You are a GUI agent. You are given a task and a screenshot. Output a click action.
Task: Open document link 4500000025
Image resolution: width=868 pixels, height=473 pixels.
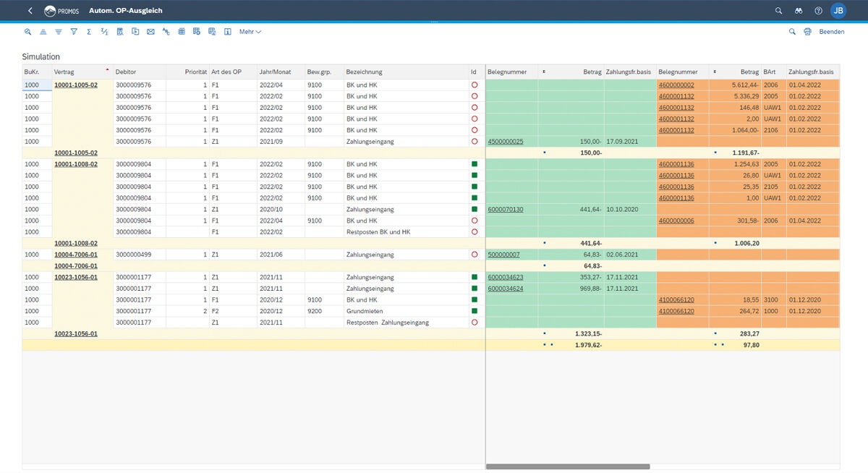coord(506,142)
